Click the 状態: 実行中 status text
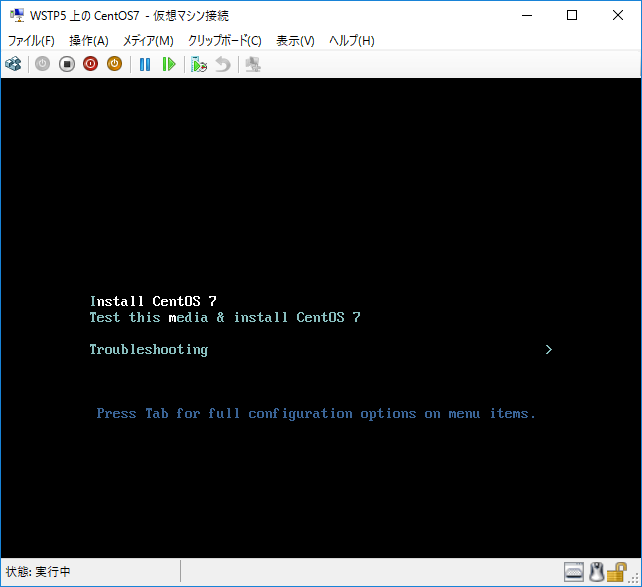 coord(38,571)
